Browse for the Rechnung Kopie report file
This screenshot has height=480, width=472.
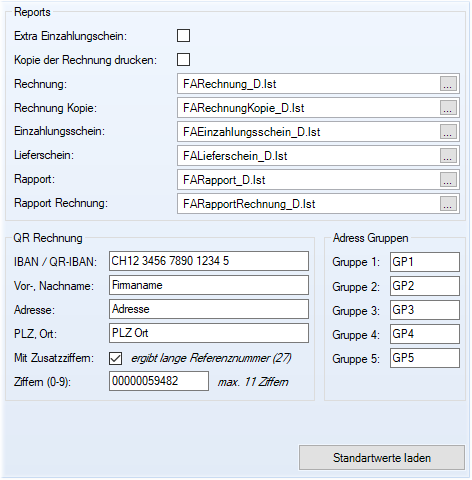(x=448, y=108)
